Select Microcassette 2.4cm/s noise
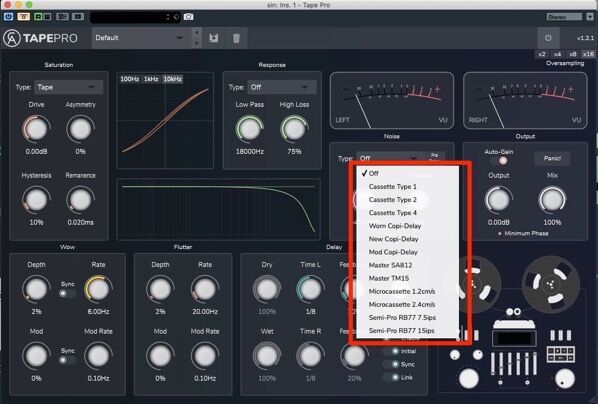The height and width of the screenshot is (404, 598). (407, 304)
